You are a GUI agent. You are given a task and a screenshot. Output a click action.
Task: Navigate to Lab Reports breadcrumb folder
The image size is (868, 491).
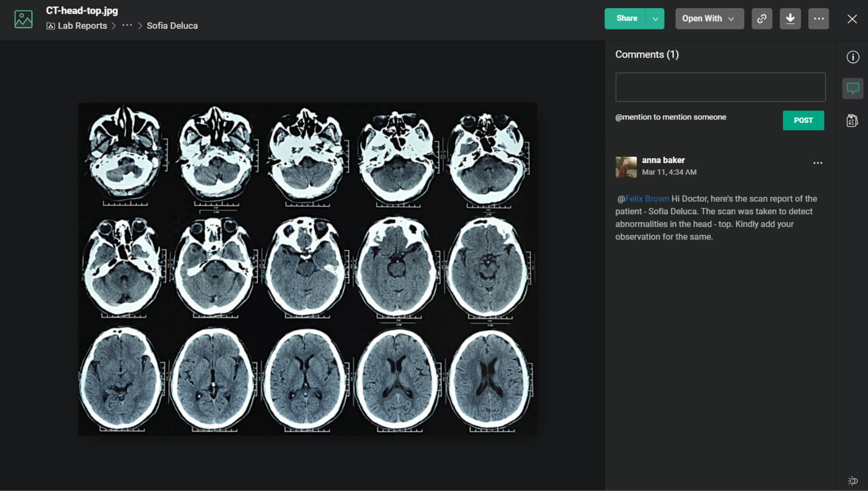(x=82, y=26)
